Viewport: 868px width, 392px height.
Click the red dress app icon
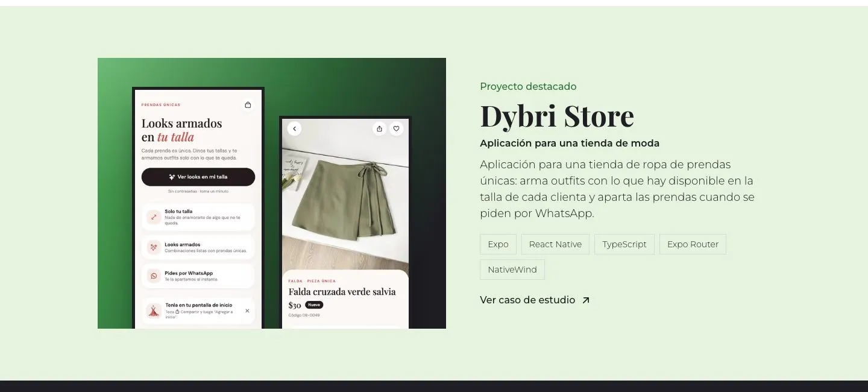click(x=154, y=311)
